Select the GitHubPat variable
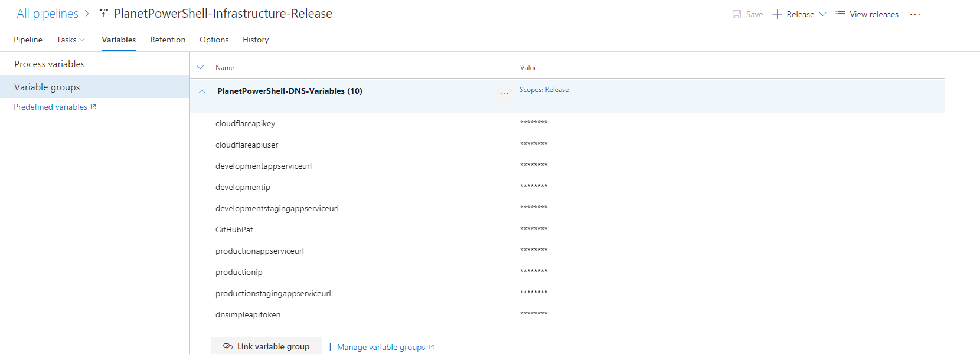Image resolution: width=980 pixels, height=354 pixels. tap(234, 230)
